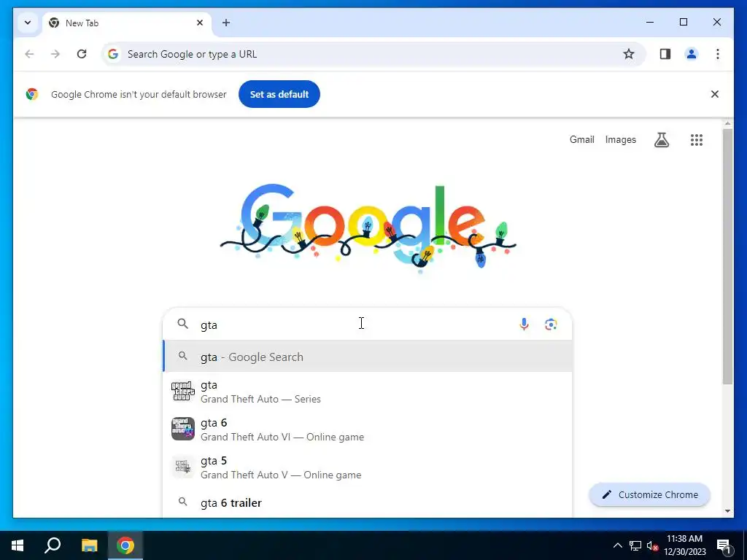747x560 pixels.
Task: Click the holiday Google doodle
Action: pyautogui.click(x=368, y=227)
